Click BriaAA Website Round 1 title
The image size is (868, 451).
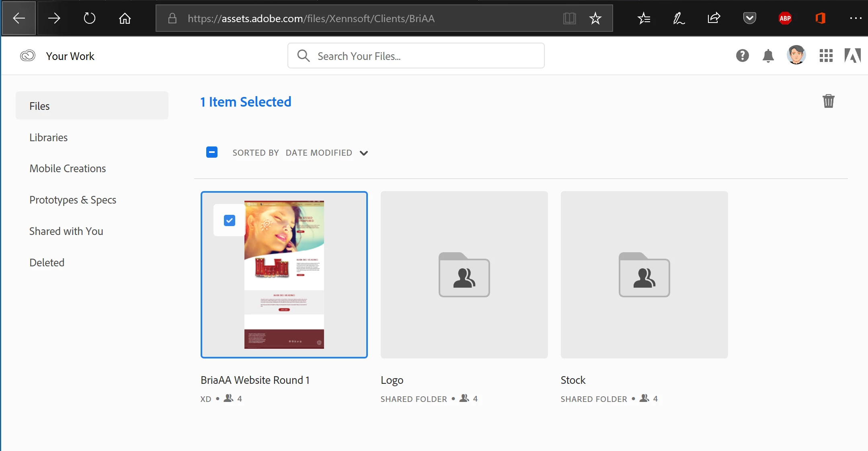point(255,380)
